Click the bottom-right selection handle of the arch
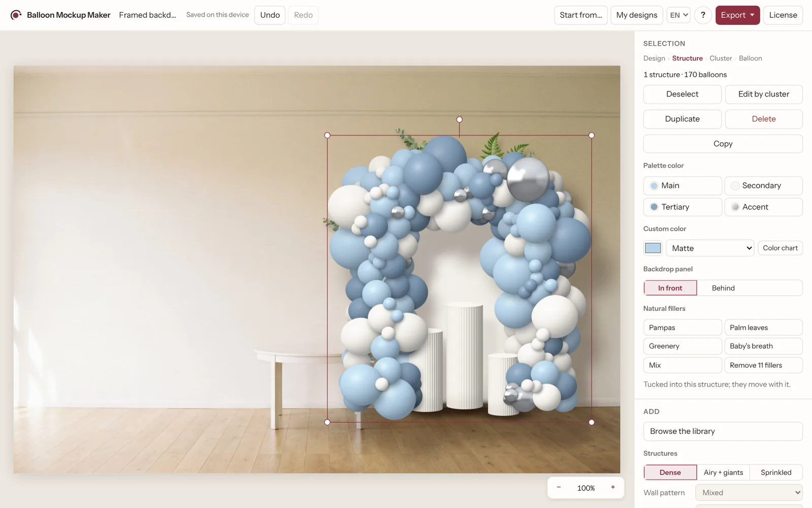The image size is (812, 508). coord(591,422)
